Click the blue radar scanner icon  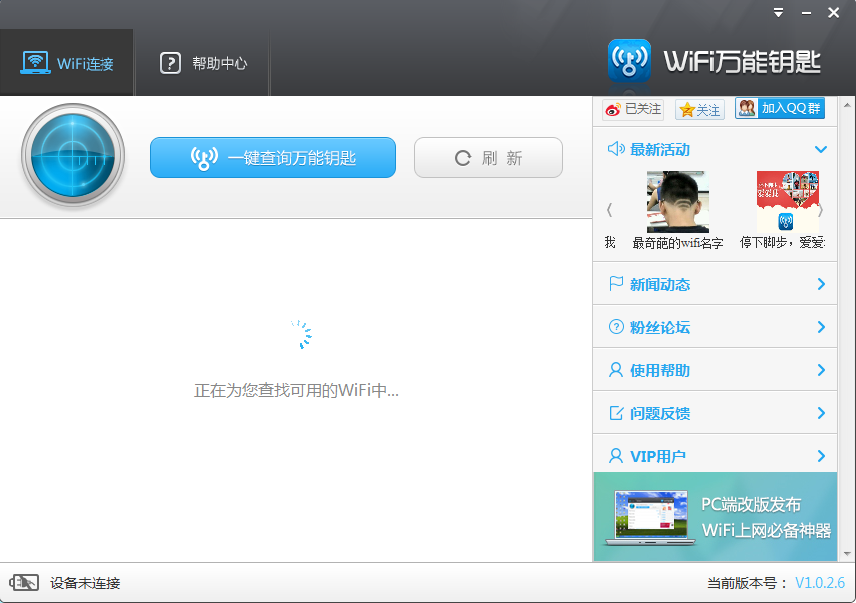[73, 156]
